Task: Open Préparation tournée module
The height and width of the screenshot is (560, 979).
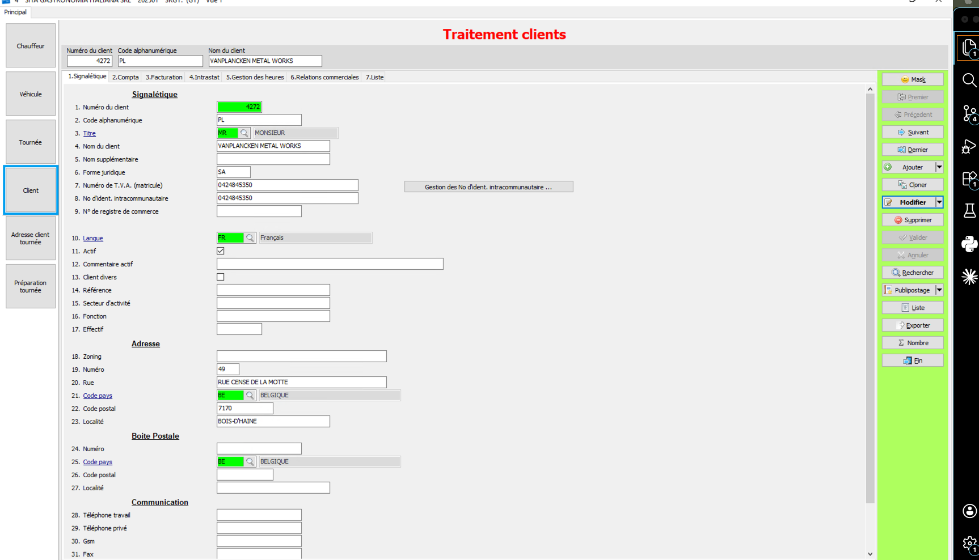Action: click(31, 287)
